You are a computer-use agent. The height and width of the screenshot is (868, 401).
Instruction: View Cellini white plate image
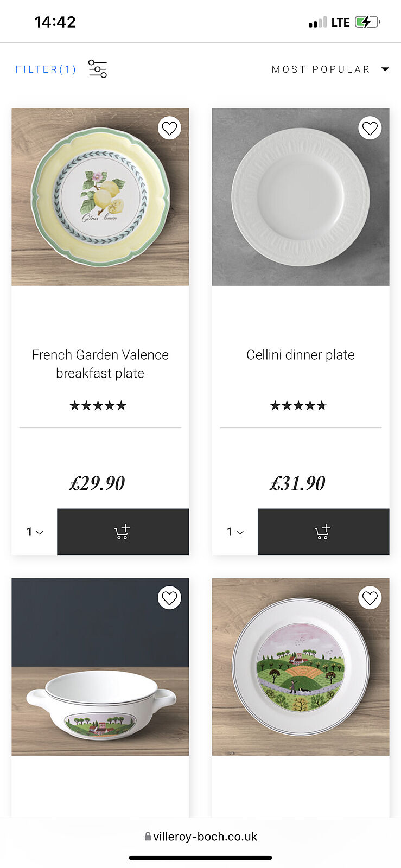[301, 197]
